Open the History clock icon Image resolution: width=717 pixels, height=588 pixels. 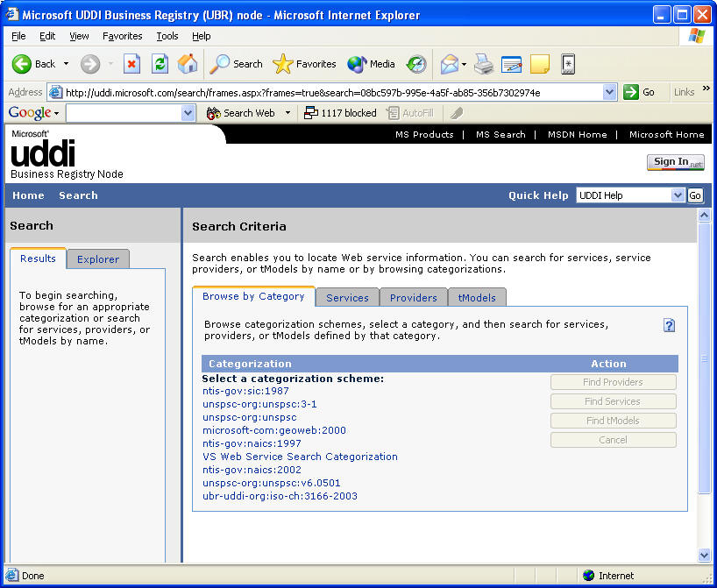pyautogui.click(x=416, y=64)
